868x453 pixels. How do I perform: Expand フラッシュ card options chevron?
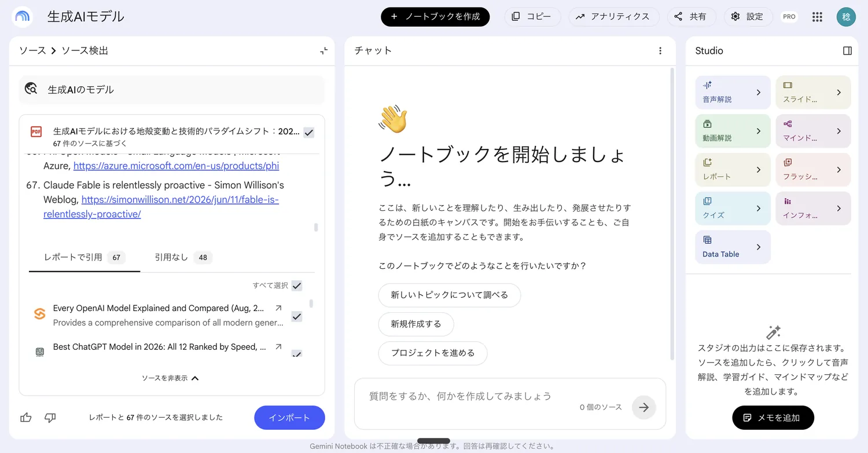(839, 170)
